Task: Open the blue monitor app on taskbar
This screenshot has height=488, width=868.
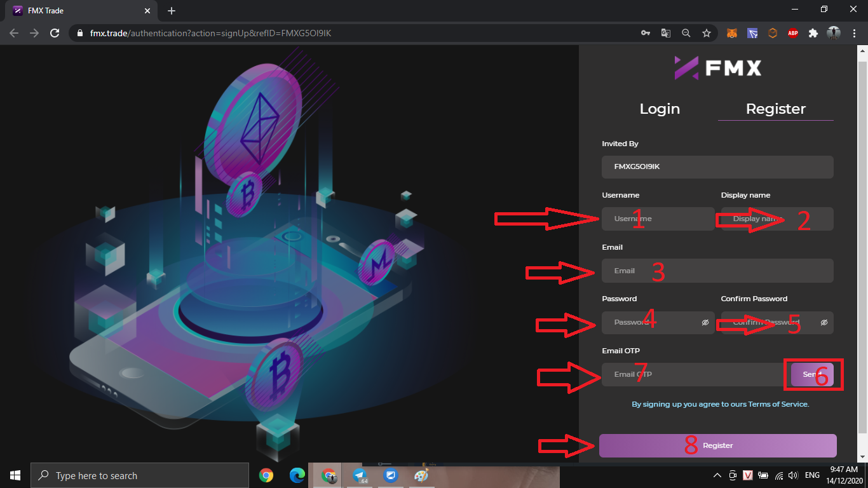Action: [x=390, y=475]
